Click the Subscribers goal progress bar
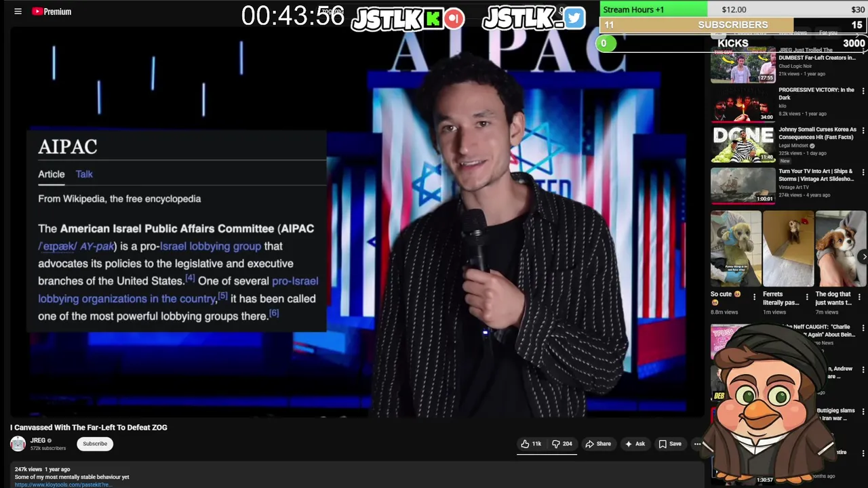This screenshot has height=488, width=868. [733, 24]
